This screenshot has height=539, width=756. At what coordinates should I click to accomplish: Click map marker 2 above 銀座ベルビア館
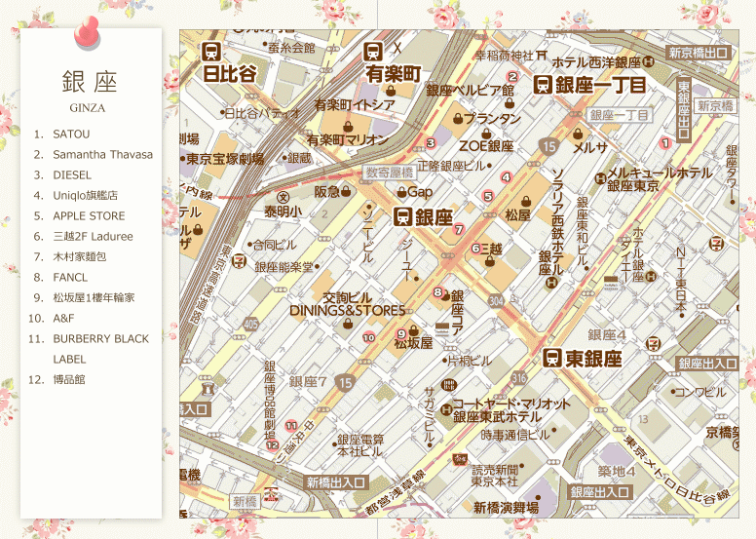pos(512,77)
